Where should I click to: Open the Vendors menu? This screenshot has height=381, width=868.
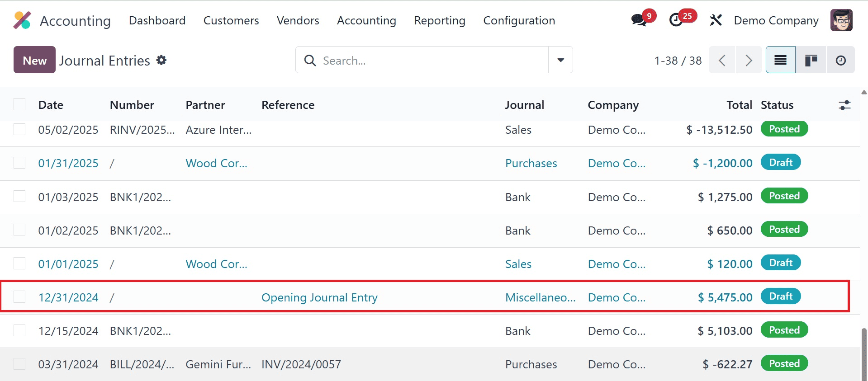(298, 20)
